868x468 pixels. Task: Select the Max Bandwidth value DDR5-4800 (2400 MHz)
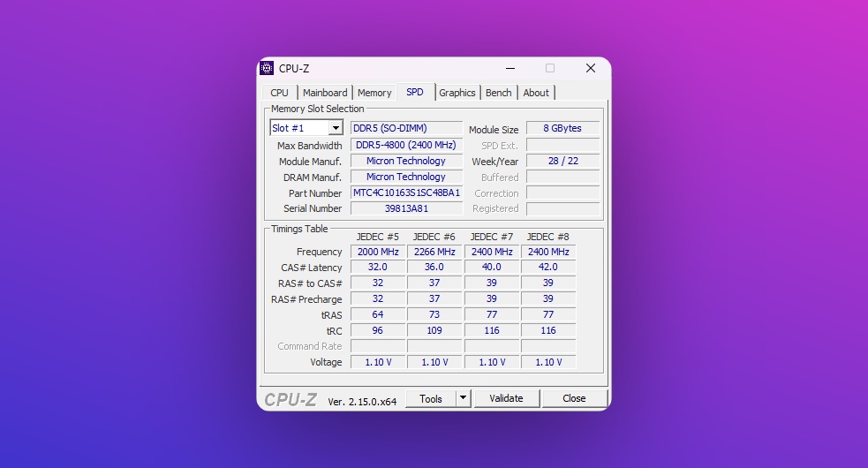406,145
